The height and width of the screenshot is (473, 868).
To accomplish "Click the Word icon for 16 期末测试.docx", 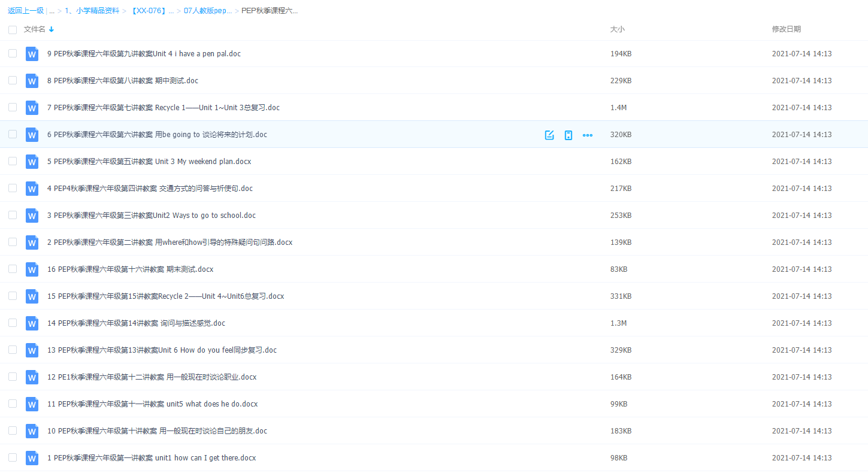I will click(32, 269).
